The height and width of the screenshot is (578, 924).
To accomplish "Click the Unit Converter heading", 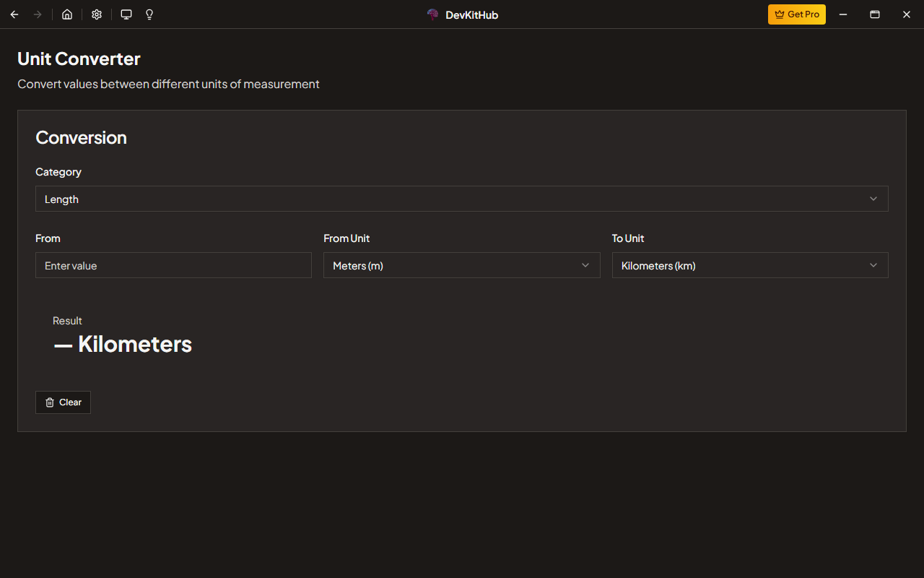I will [x=79, y=59].
